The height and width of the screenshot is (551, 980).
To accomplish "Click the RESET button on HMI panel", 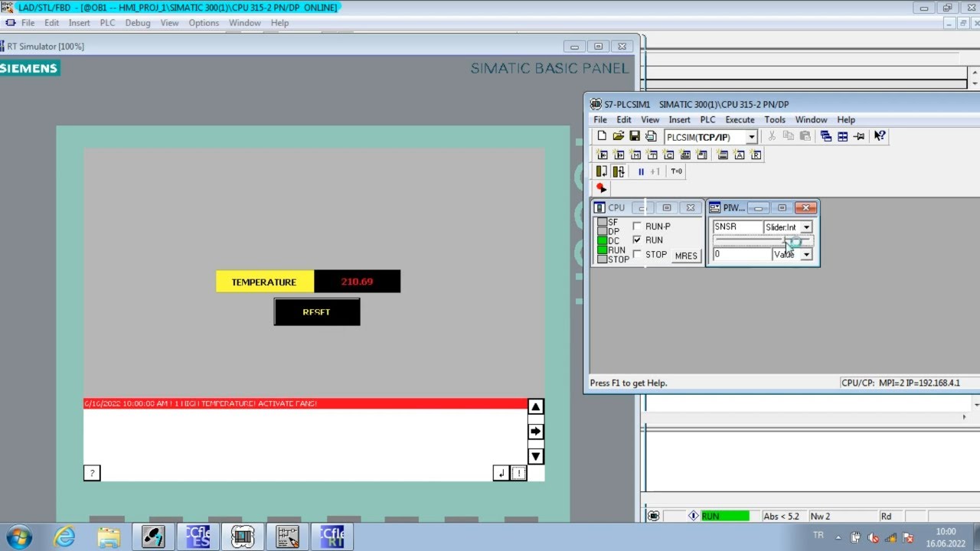I will tap(317, 311).
